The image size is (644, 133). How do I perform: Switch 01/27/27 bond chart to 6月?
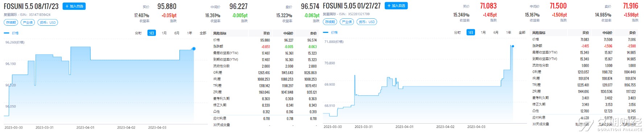coord(496,33)
